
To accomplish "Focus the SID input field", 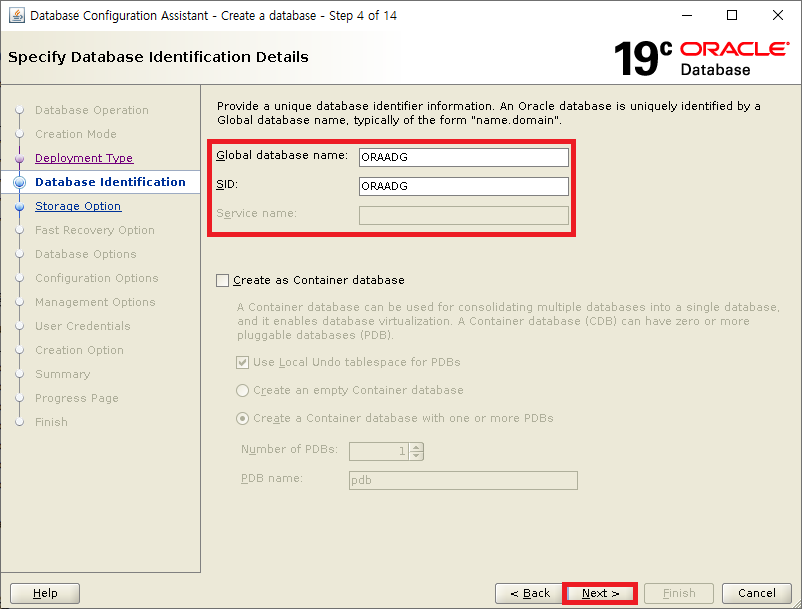I will click(x=463, y=186).
